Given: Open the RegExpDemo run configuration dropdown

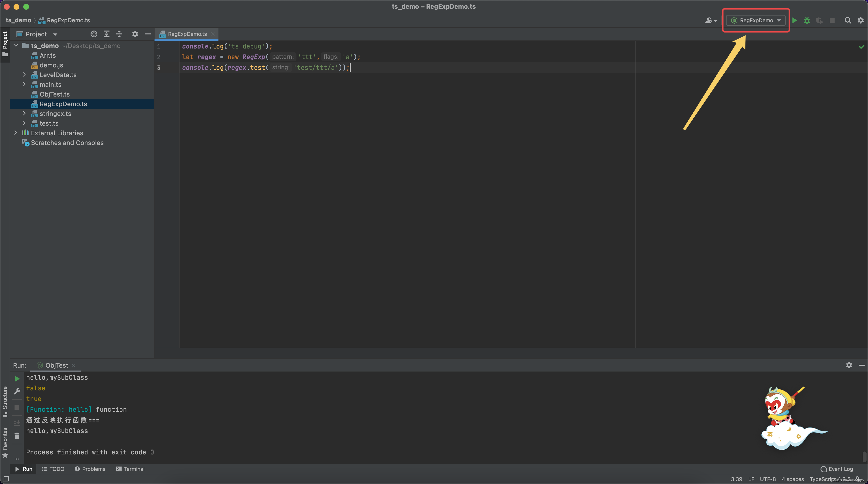Looking at the screenshot, I should 756,21.
